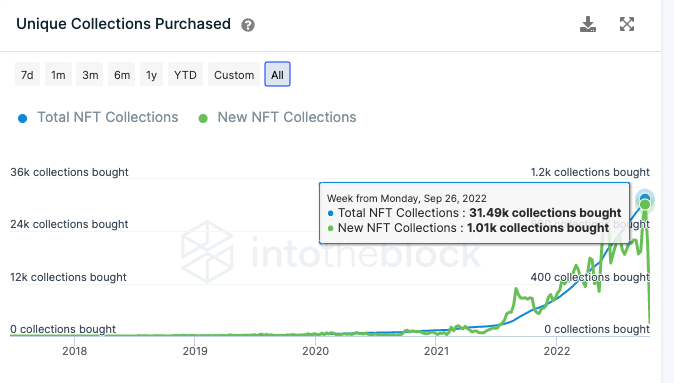This screenshot has height=383, width=674.
Task: Select the 7d time range
Action: [27, 74]
